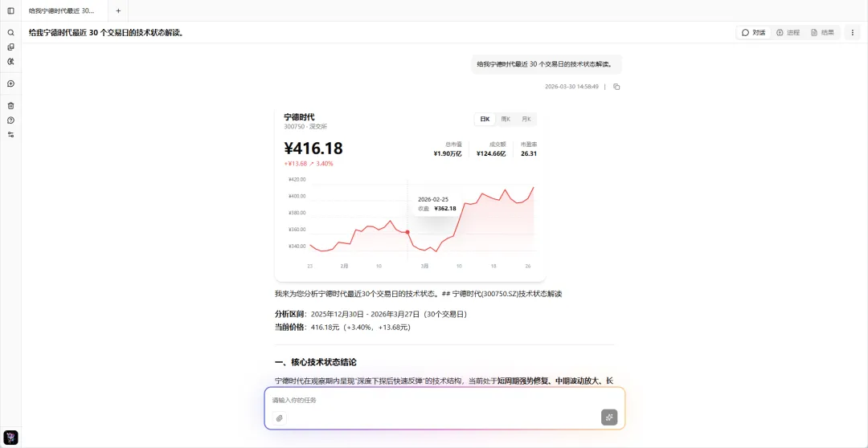The height and width of the screenshot is (448, 868).
Task: Copy the user message with copy icon
Action: pyautogui.click(x=616, y=87)
